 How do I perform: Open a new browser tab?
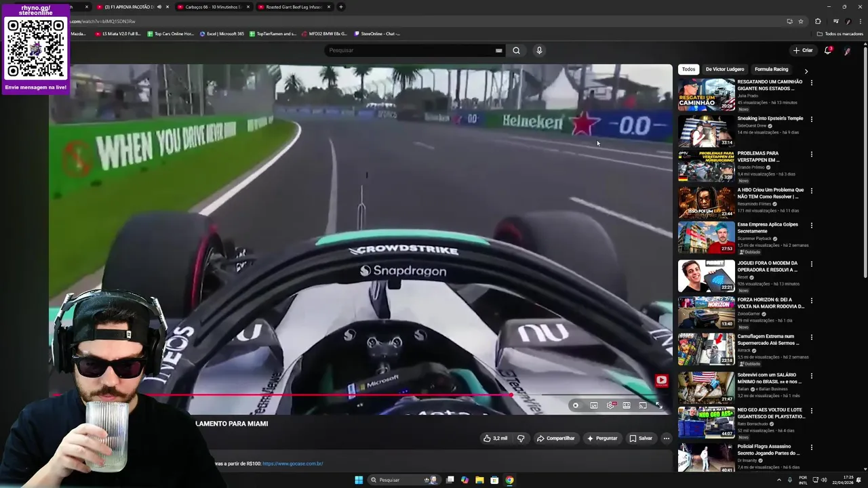click(341, 7)
